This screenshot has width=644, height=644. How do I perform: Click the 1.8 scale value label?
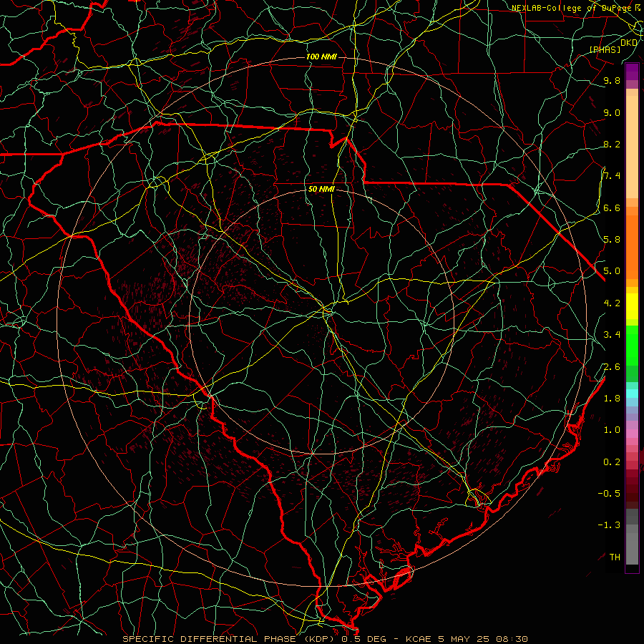point(612,398)
